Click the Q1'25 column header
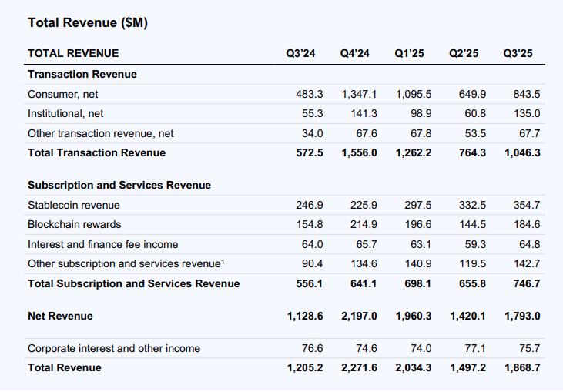The height and width of the screenshot is (392, 563). tap(410, 53)
